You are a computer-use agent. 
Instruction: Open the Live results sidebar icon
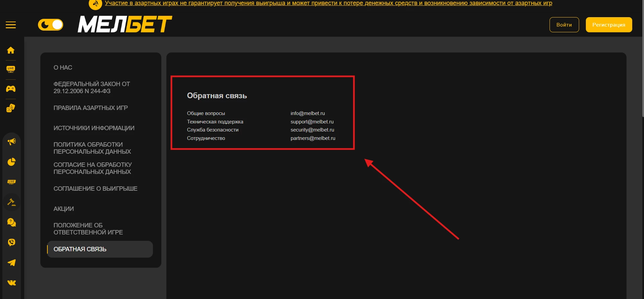click(x=11, y=182)
